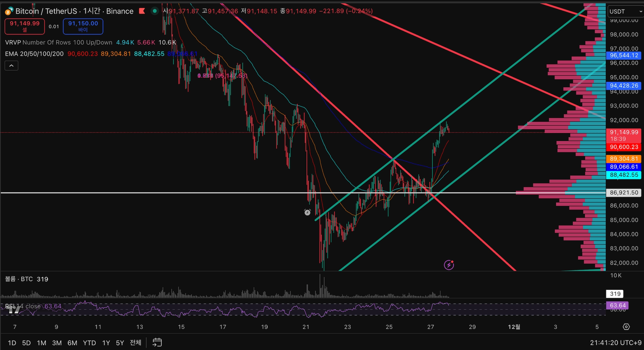This screenshot has height=350, width=644.
Task: Click the red flag icon beside Binance
Action: coord(142,11)
